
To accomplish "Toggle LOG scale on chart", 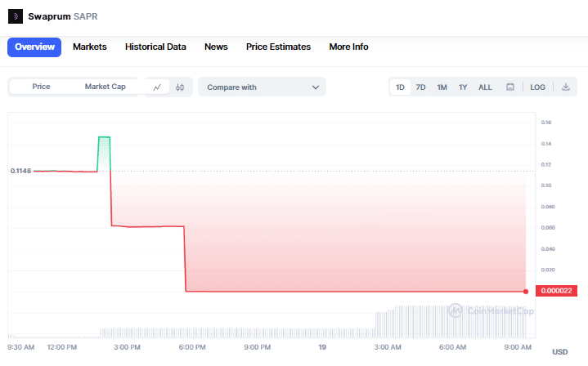I will 537,87.
